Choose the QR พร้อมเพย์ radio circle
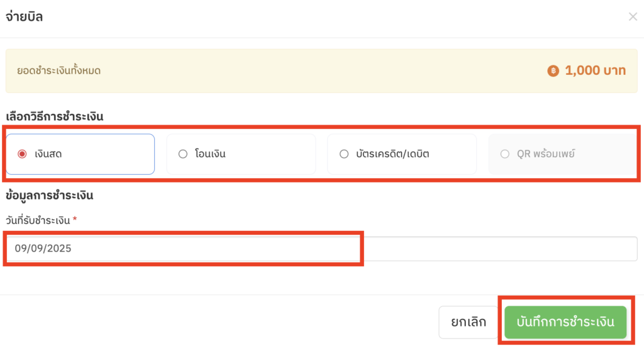Screen dimensions: 644x346 point(505,153)
